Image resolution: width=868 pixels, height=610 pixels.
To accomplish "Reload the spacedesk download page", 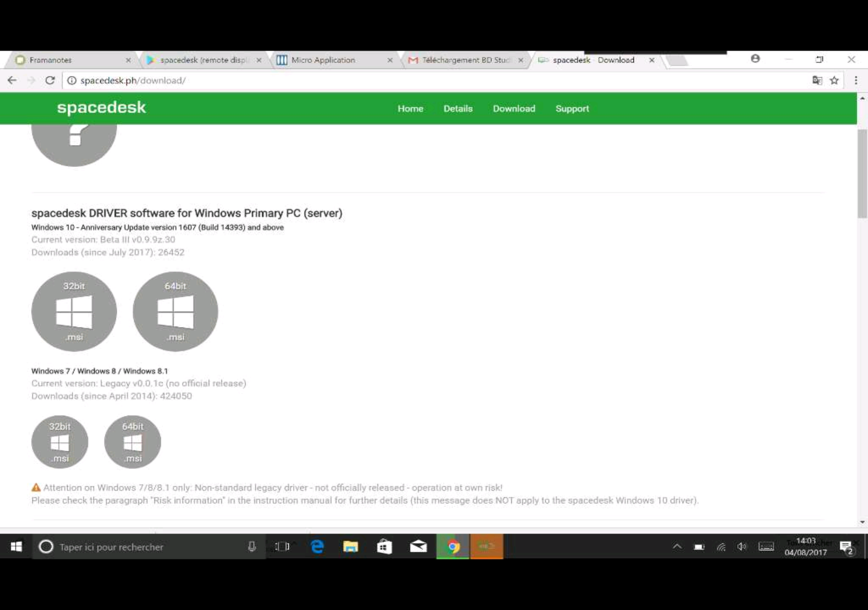I will point(50,81).
